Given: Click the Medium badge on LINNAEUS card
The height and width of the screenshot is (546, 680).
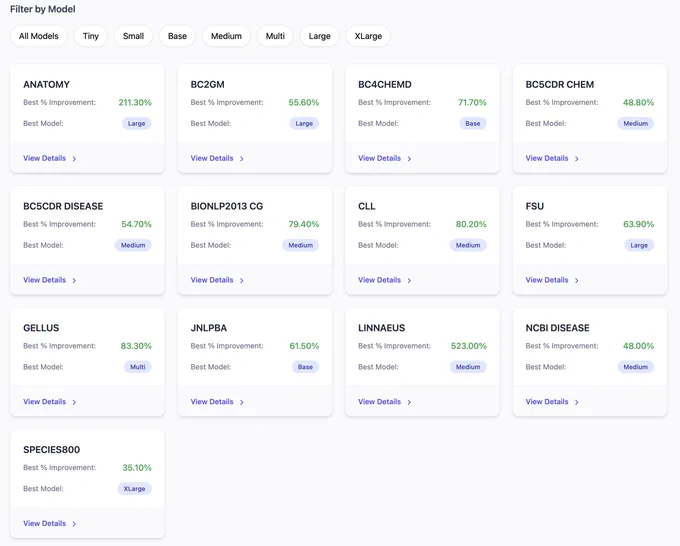Looking at the screenshot, I should pos(468,367).
